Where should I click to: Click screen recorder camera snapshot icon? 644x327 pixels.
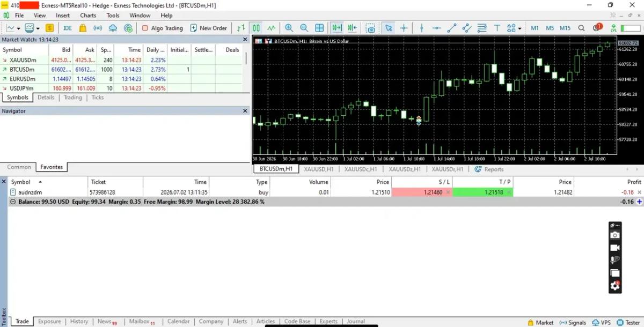coord(615,235)
